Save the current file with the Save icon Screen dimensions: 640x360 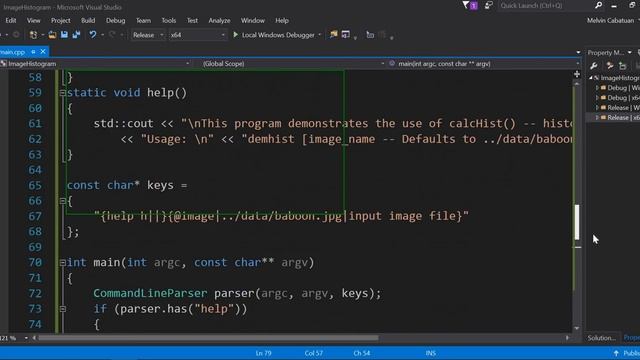pyautogui.click(x=64, y=35)
